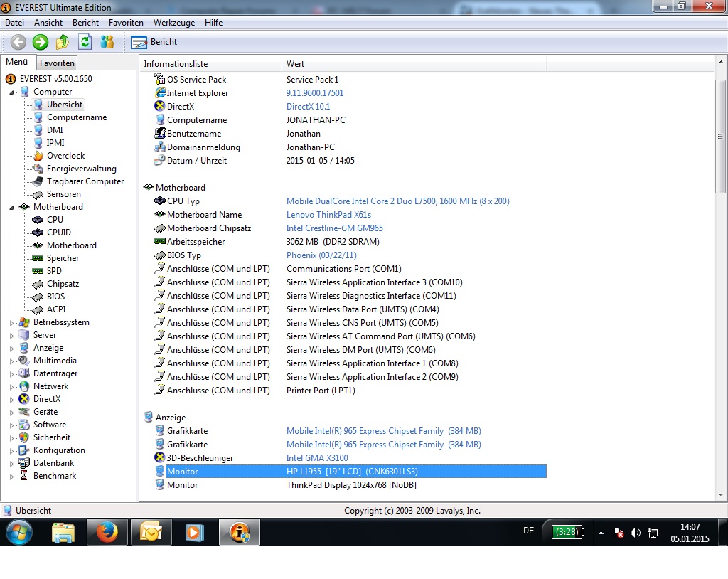
Task: Select the Geräte tree icon
Action: click(24, 412)
